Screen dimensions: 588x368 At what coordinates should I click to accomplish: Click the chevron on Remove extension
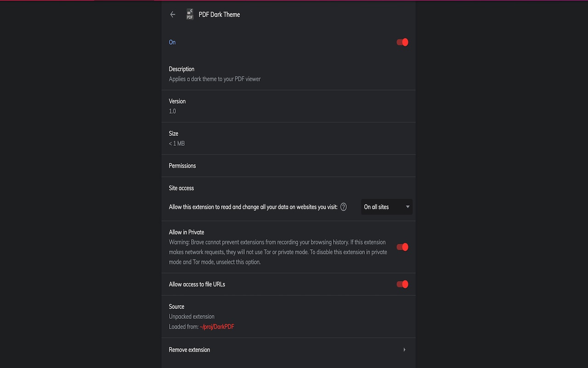[404, 350]
